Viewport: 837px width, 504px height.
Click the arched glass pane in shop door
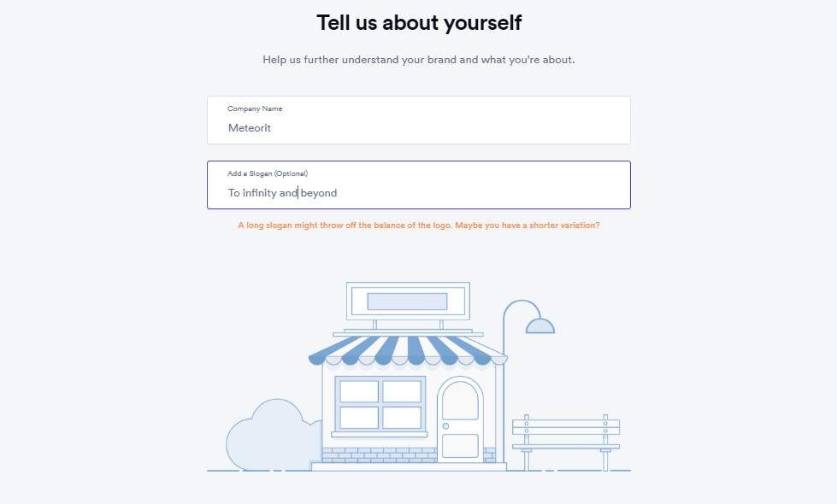pyautogui.click(x=460, y=401)
